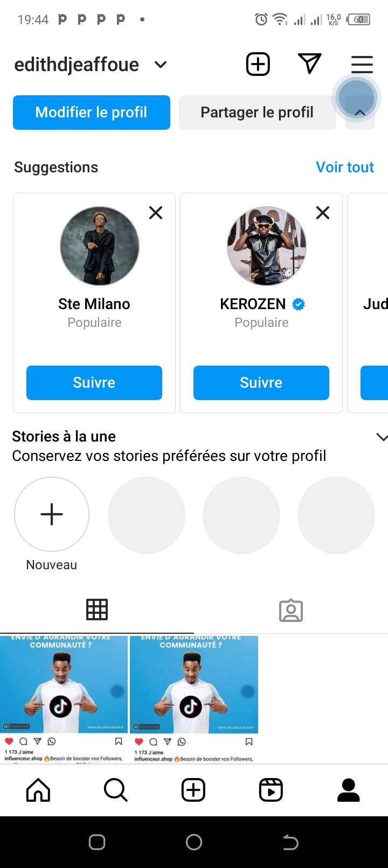Tap the create post icon in bottom navigation
The width and height of the screenshot is (388, 868).
193,790
